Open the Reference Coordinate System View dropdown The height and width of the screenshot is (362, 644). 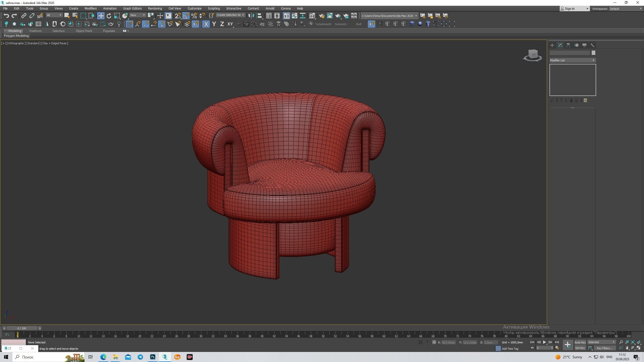click(x=138, y=15)
